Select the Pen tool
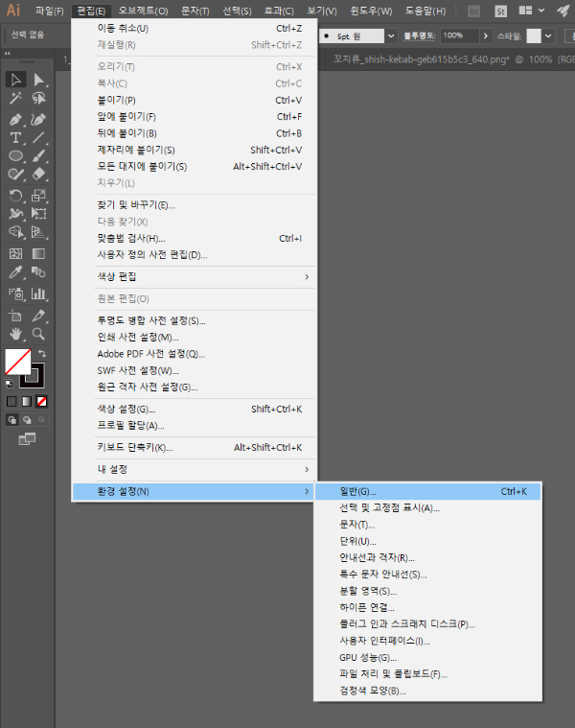The width and height of the screenshot is (575, 728). pos(15,120)
